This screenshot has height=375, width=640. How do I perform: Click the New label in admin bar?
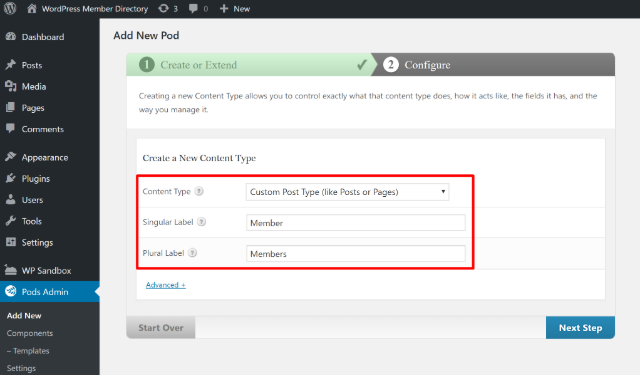click(242, 9)
